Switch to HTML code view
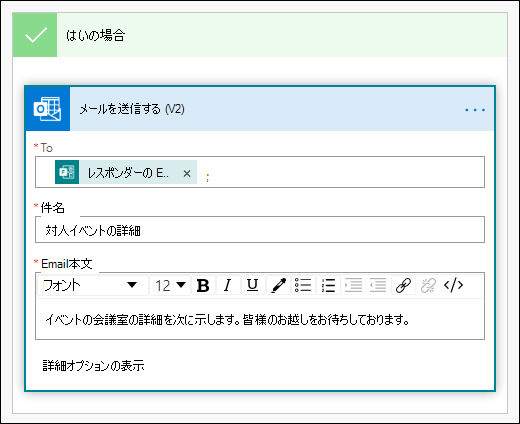 [453, 285]
